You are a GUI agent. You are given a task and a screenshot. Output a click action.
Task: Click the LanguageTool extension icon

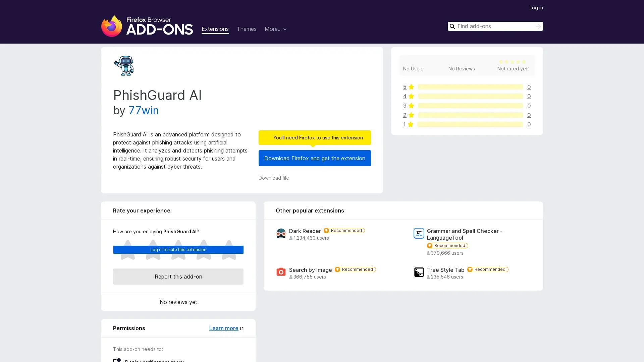(x=419, y=233)
